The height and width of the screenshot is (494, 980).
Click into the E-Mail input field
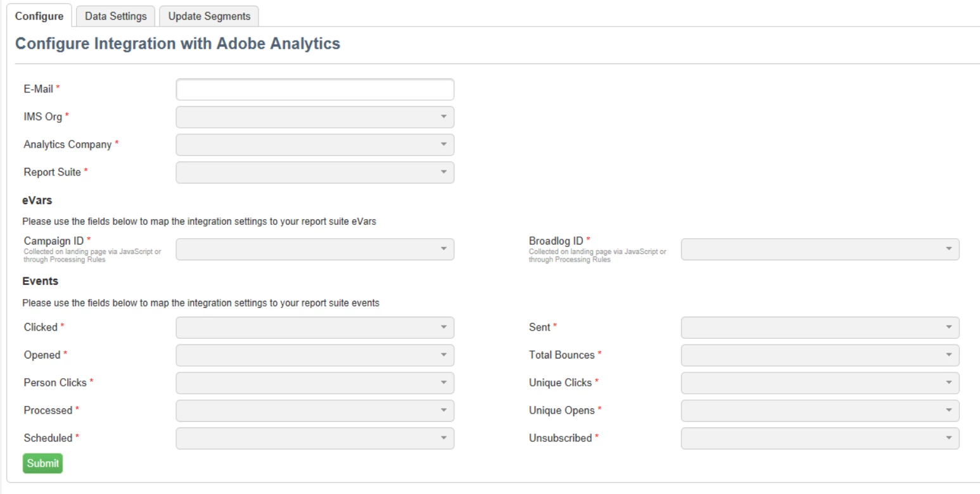(x=315, y=90)
